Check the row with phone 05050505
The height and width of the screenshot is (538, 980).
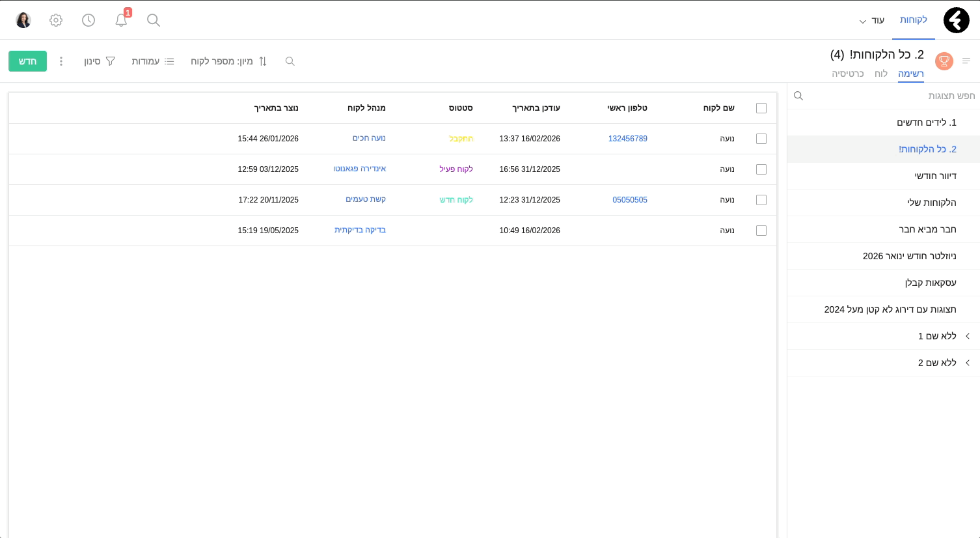click(761, 200)
